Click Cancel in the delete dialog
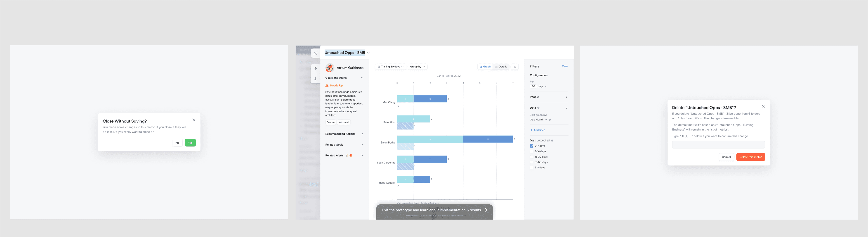 (x=726, y=157)
